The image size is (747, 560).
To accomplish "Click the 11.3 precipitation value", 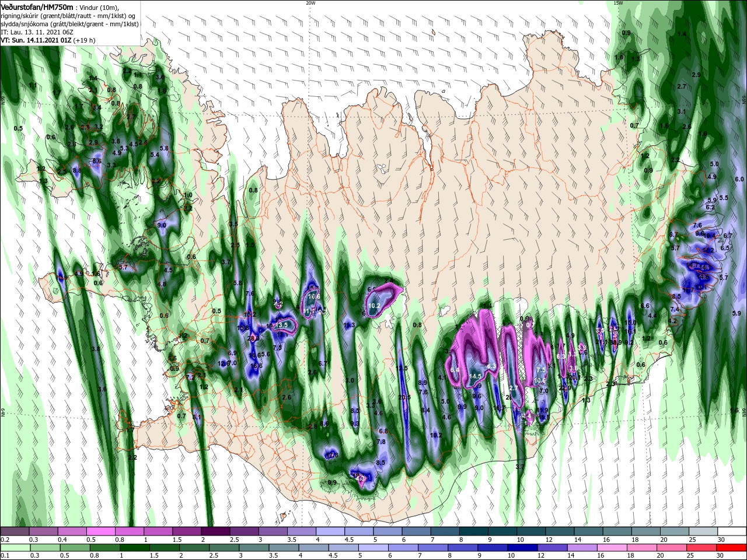I will [x=349, y=325].
